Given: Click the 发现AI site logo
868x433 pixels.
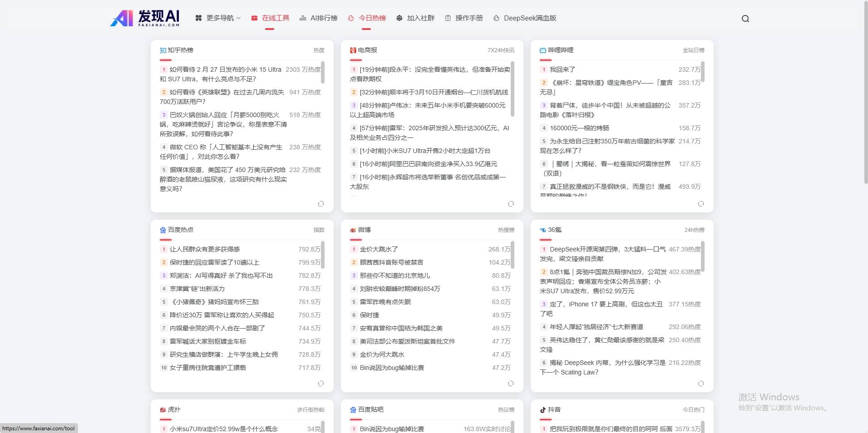Looking at the screenshot, I should (x=145, y=18).
